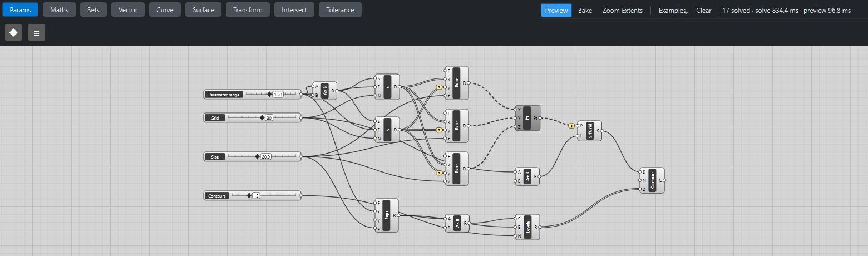
Task: Open the Examples dropdown
Action: click(x=673, y=11)
